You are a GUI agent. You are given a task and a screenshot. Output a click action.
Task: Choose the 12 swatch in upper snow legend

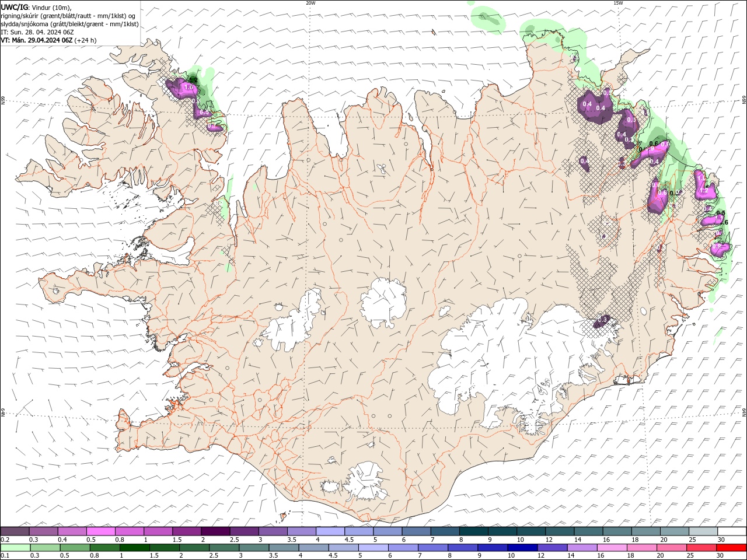[560, 531]
